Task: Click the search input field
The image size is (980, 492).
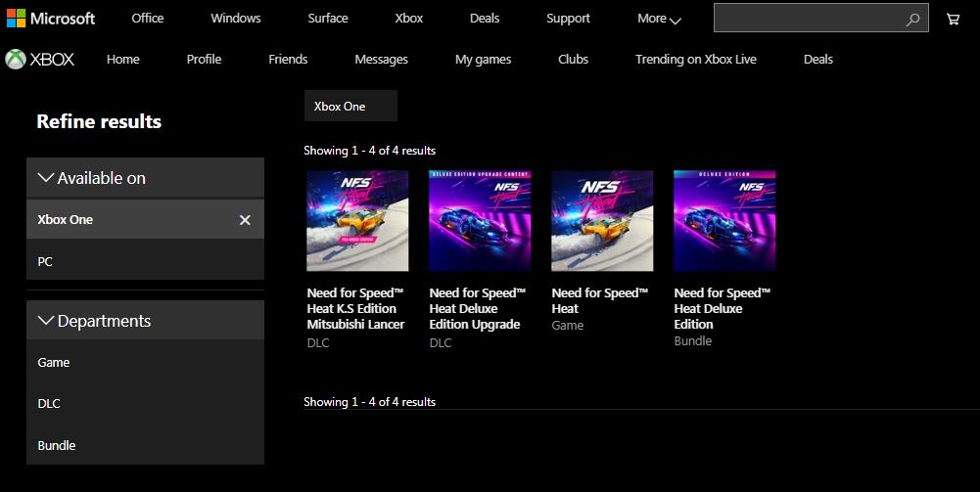Action: (x=808, y=19)
